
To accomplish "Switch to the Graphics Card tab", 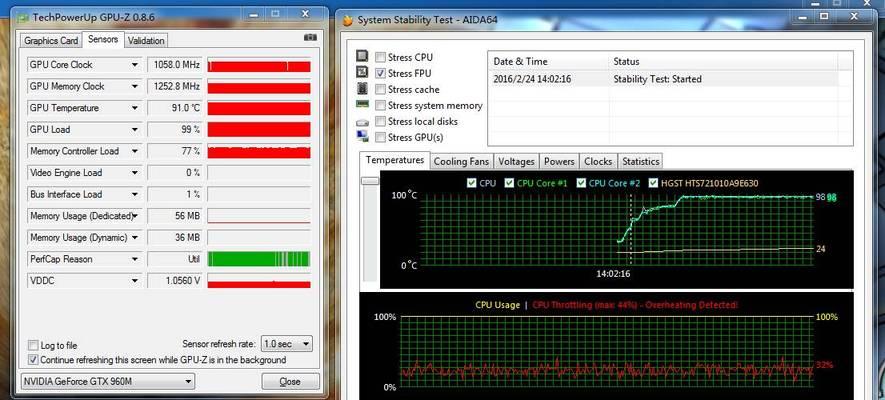I will [x=51, y=41].
